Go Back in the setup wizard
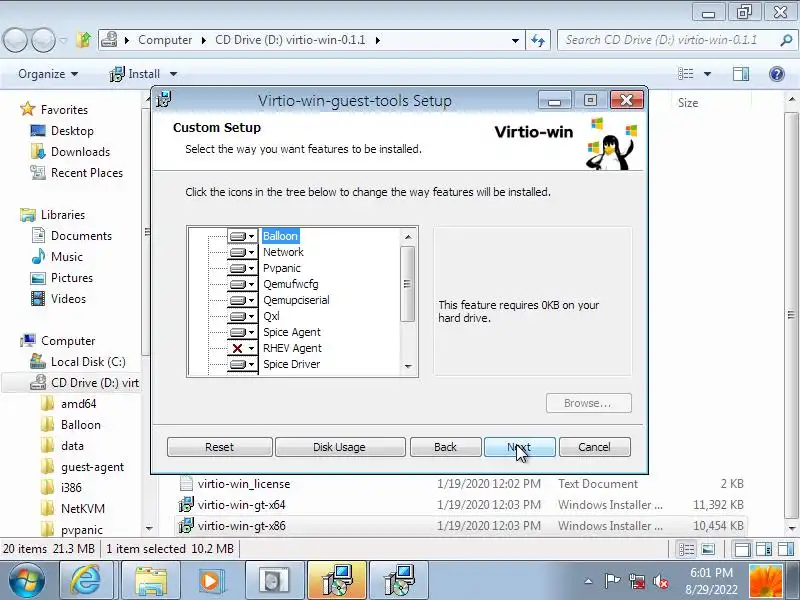Screen dimensions: 800x600 [445, 447]
